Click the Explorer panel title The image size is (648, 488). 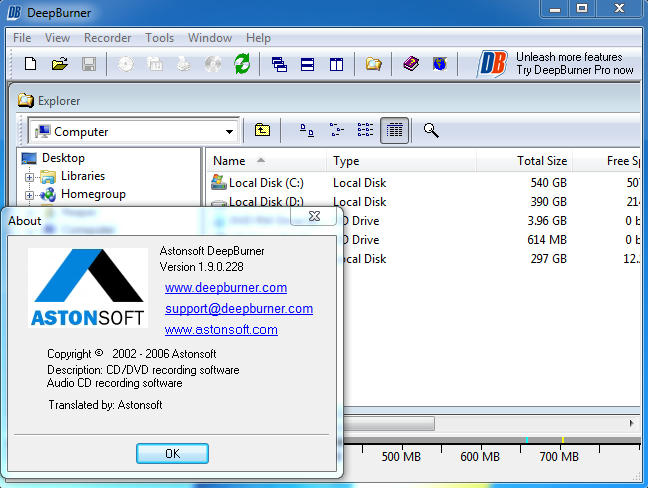59,101
